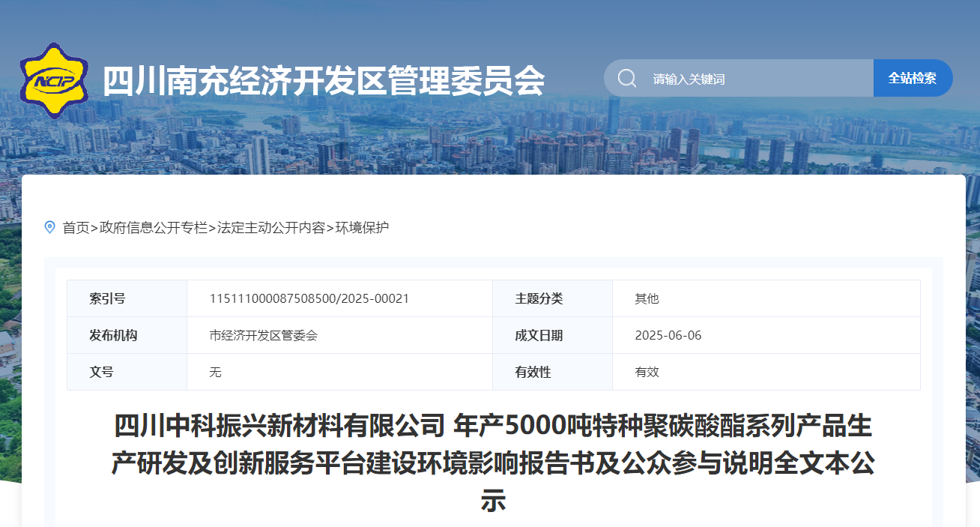Click the 主题分类 label cell
This screenshot has height=527, width=980.
pos(553,298)
